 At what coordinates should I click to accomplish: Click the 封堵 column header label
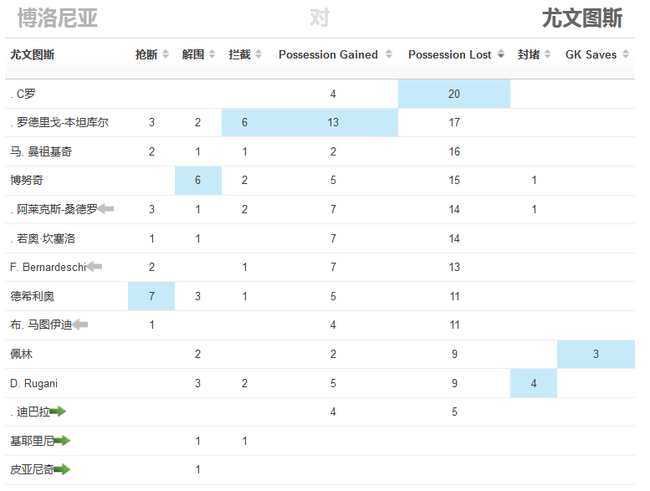click(528, 54)
